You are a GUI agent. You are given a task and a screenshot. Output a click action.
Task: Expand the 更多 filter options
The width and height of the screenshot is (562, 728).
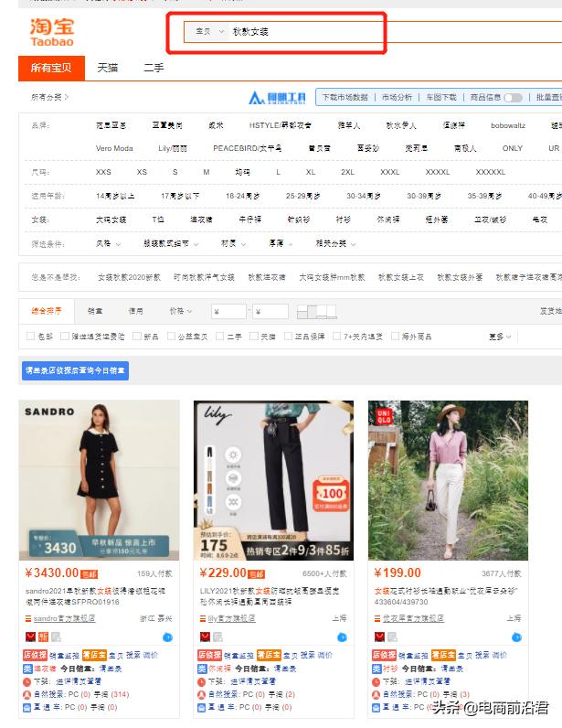[500, 337]
